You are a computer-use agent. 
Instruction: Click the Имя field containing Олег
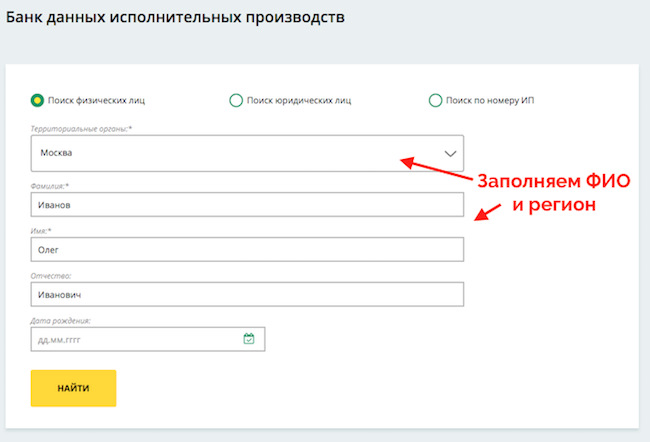point(247,249)
